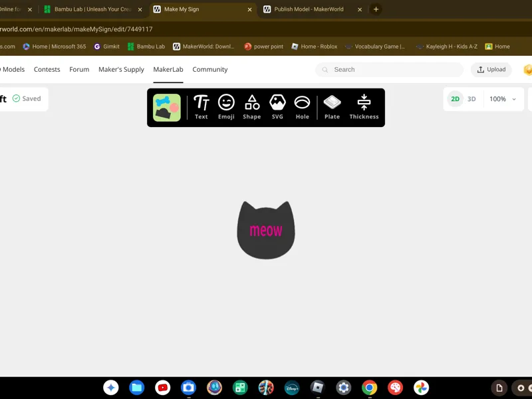Launch Roblox from the shelf
Image resolution: width=532 pixels, height=399 pixels.
click(318, 388)
